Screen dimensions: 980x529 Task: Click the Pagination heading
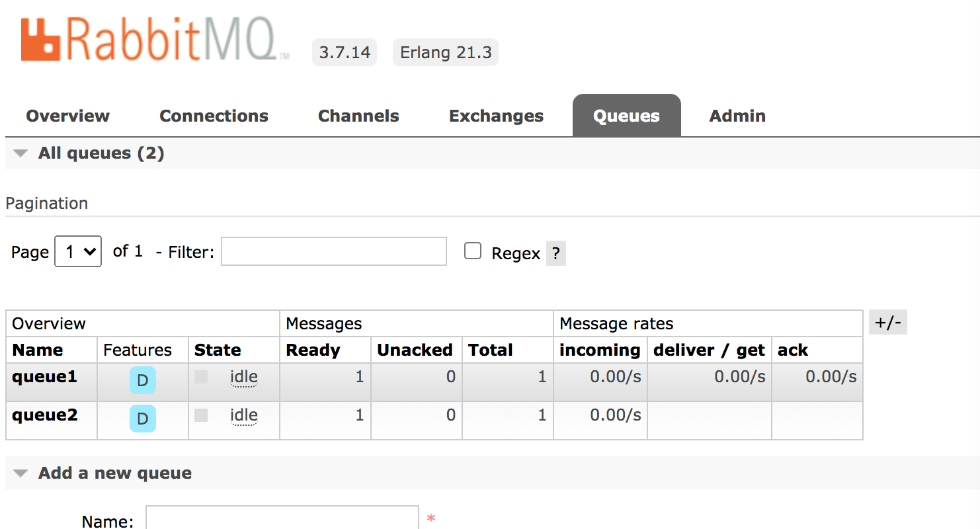pyautogui.click(x=47, y=204)
